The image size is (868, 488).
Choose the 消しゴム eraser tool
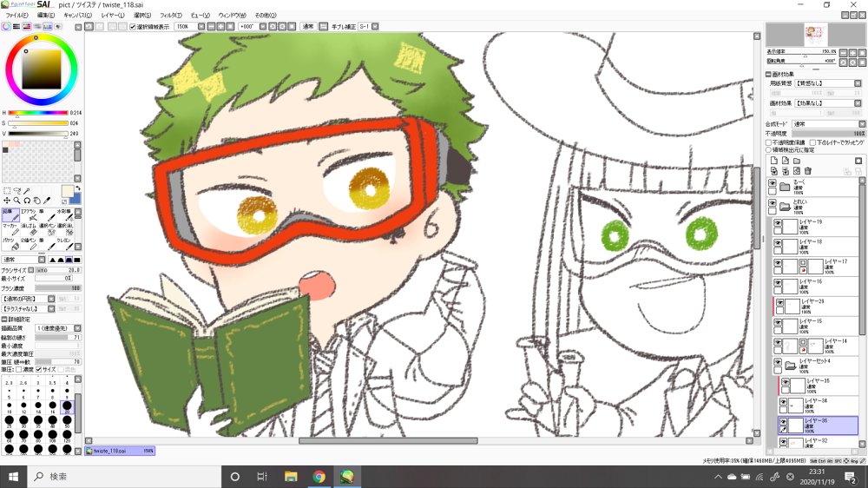click(x=29, y=228)
